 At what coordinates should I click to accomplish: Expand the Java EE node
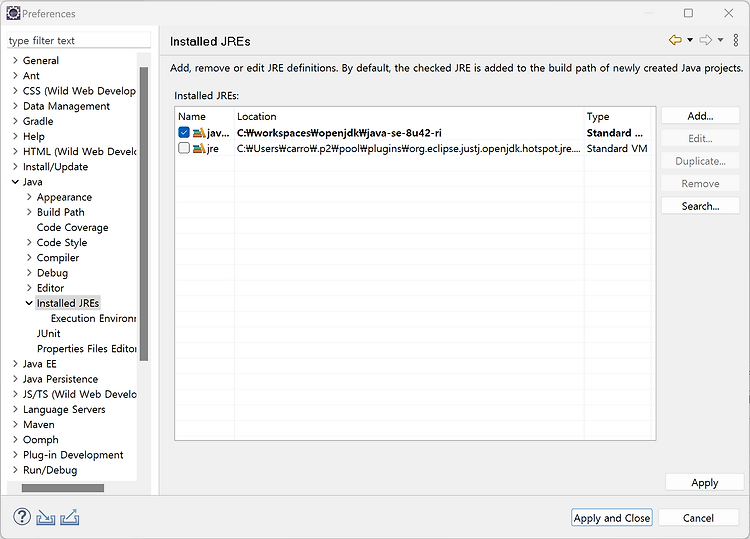[x=15, y=363]
